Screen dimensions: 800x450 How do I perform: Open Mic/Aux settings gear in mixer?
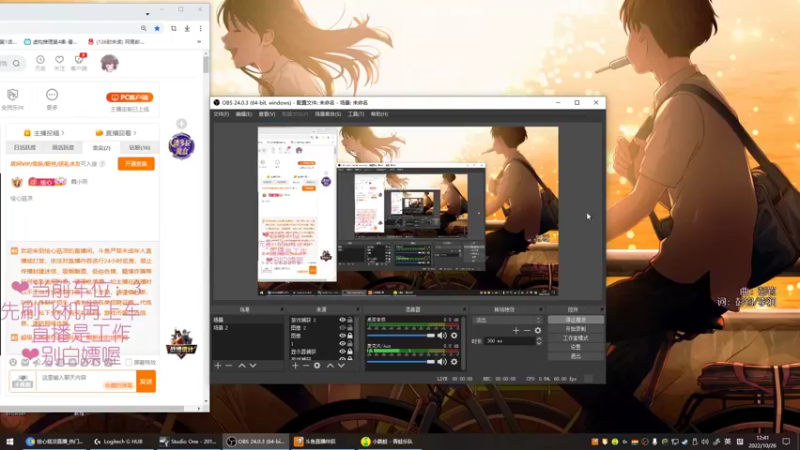(454, 362)
